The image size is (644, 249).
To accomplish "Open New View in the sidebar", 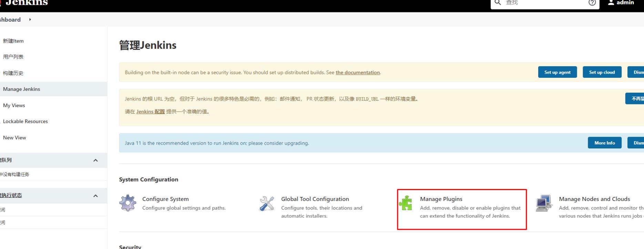I will 14,138.
